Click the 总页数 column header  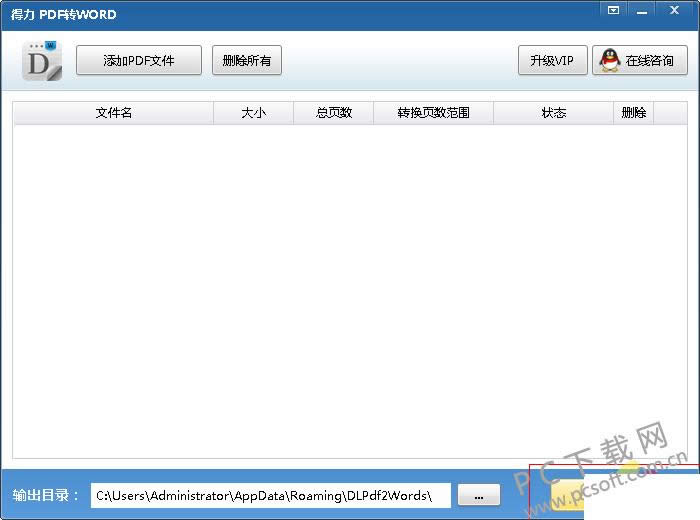[x=333, y=113]
